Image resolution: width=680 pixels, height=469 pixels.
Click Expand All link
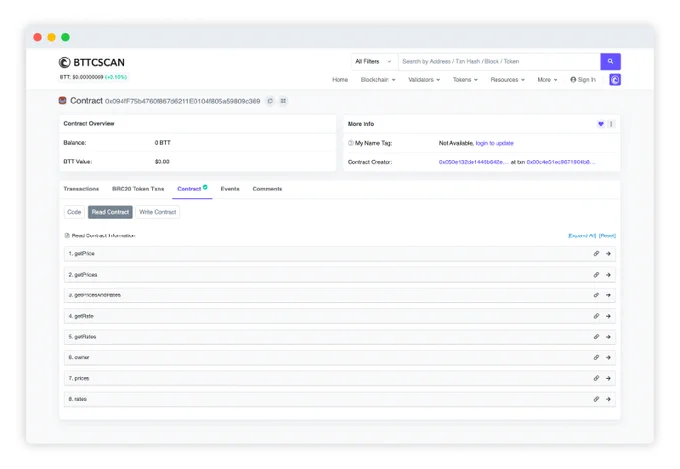point(582,236)
